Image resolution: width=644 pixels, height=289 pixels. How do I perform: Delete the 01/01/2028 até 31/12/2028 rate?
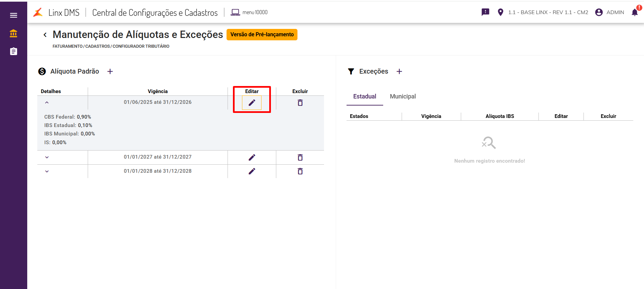click(x=300, y=171)
